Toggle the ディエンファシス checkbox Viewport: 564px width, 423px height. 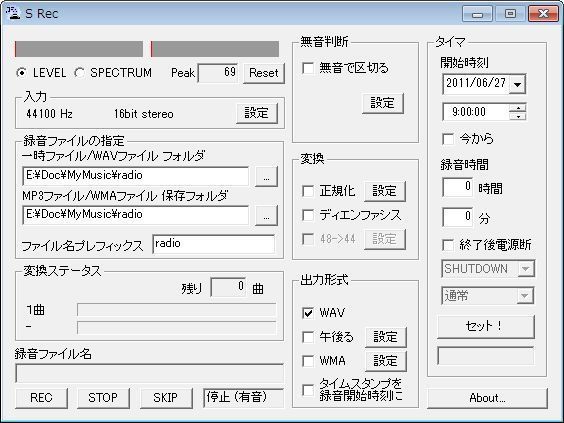(308, 215)
